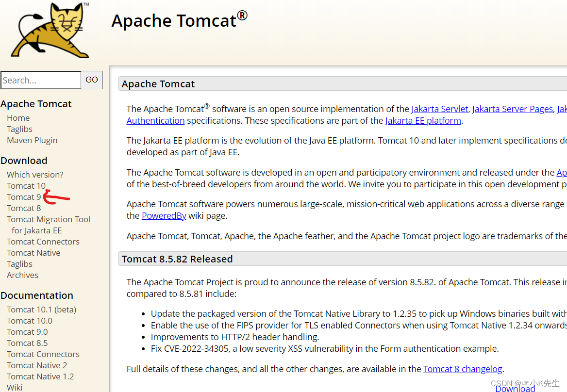Click the Download link at page bottom
The height and width of the screenshot is (392, 567).
coord(515,389)
